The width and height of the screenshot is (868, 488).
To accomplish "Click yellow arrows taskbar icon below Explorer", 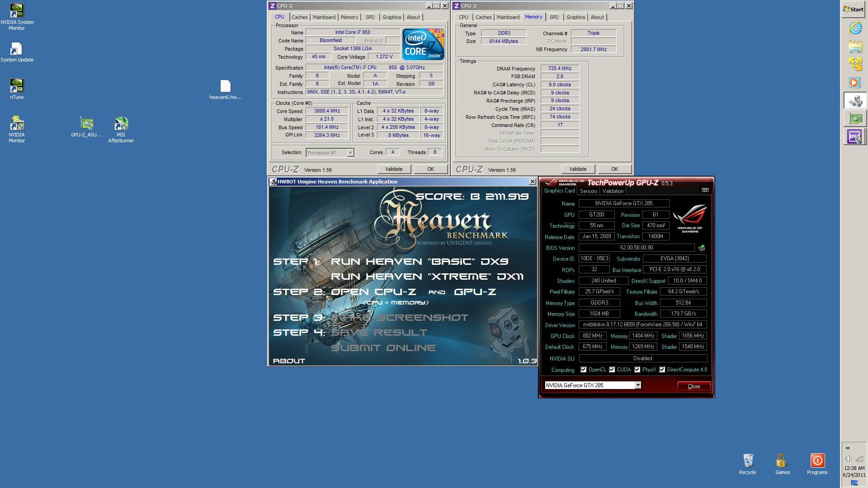I will (854, 64).
